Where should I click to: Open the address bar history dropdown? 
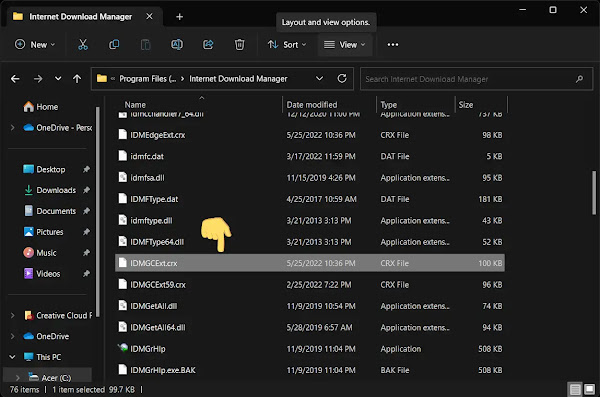(x=319, y=78)
